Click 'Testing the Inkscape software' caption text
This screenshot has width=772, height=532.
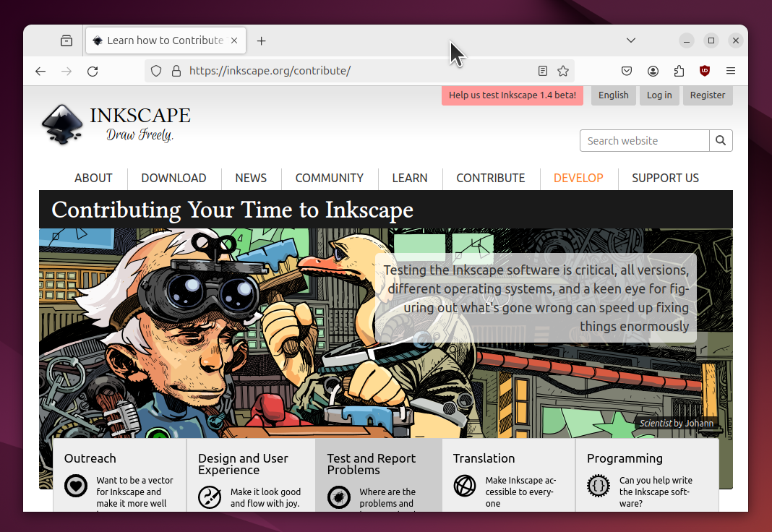tap(536, 299)
